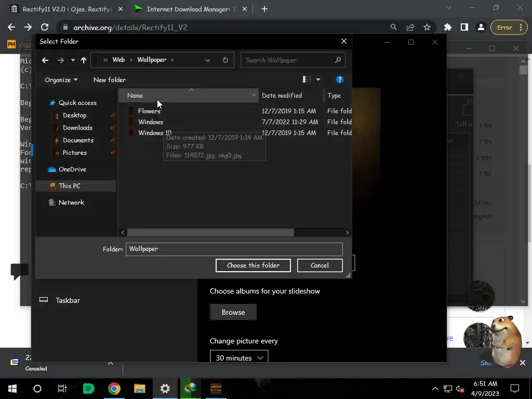Click the Search Wallpaper field
The height and width of the screenshot is (399, 532).
(x=293, y=60)
